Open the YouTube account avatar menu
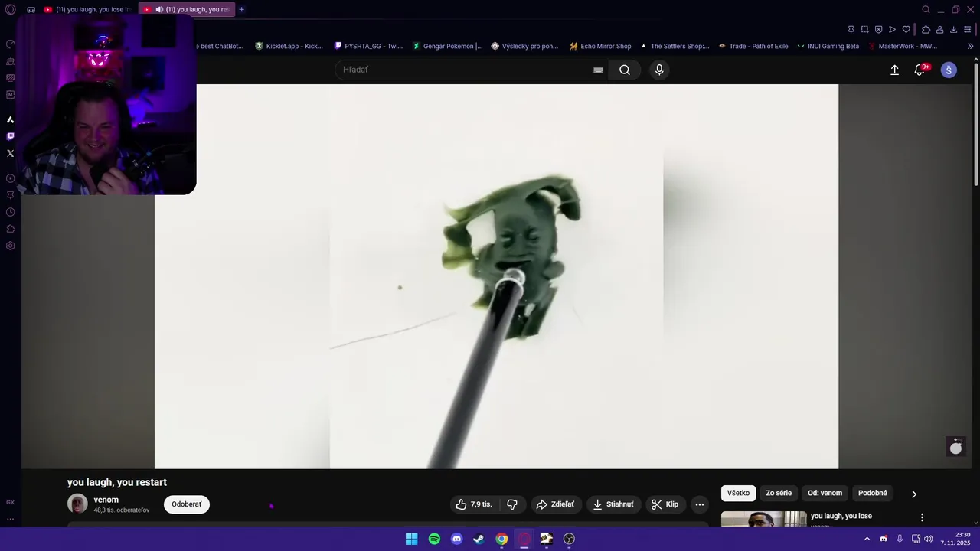The image size is (980, 551). pos(949,70)
